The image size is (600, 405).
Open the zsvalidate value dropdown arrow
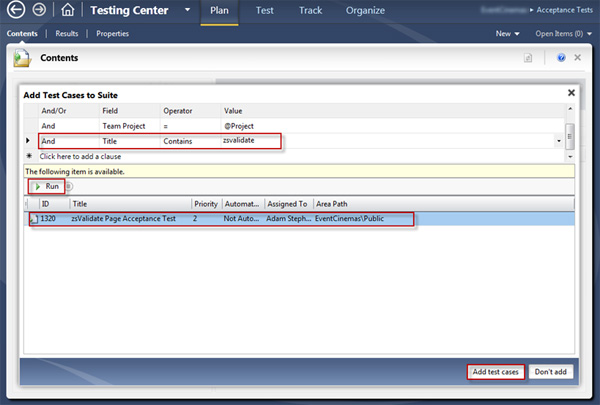point(557,142)
